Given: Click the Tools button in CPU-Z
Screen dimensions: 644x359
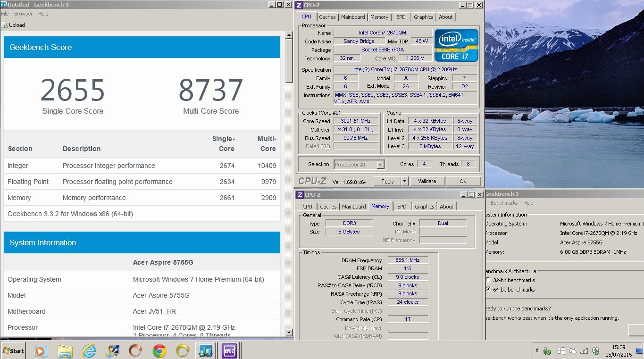Looking at the screenshot, I should click(387, 181).
